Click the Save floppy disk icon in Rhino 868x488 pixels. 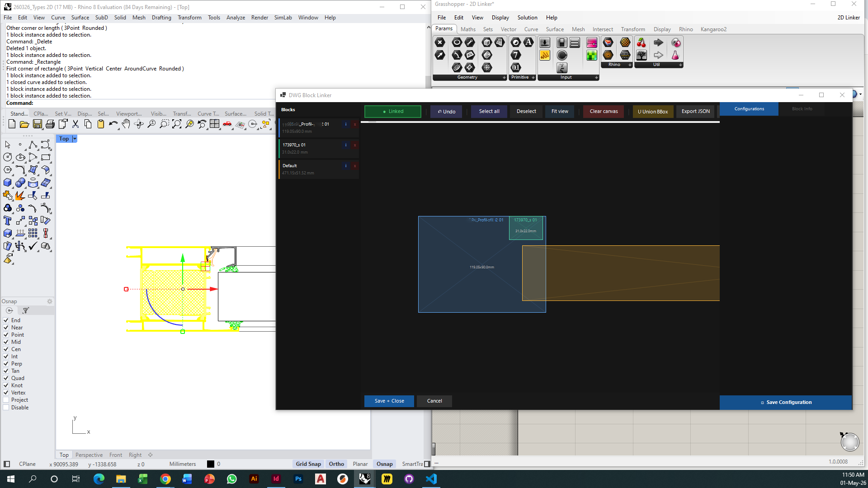tap(38, 124)
